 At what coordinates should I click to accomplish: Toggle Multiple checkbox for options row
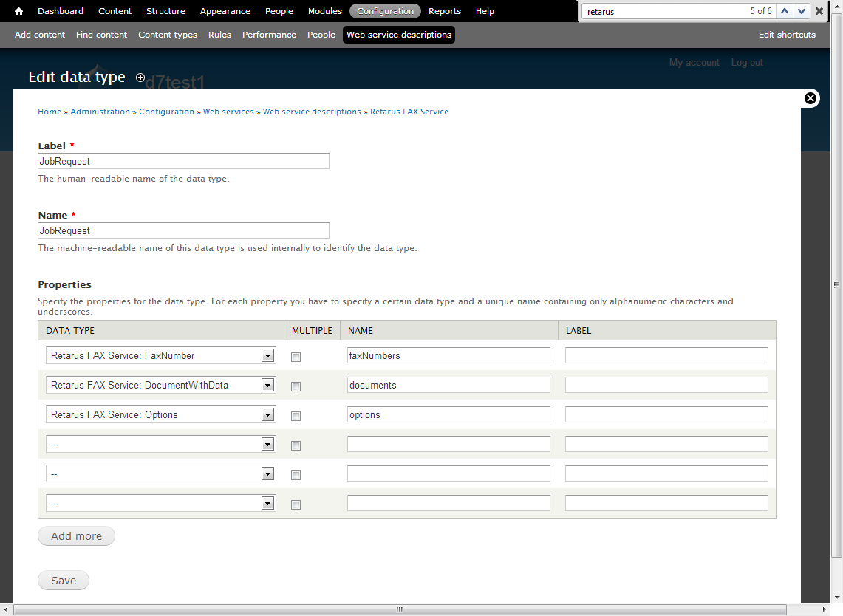click(296, 416)
